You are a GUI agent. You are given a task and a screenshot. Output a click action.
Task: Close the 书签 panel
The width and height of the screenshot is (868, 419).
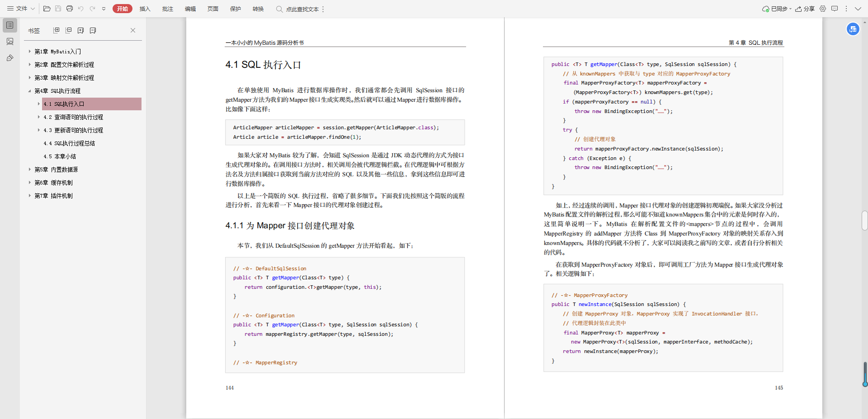[133, 30]
